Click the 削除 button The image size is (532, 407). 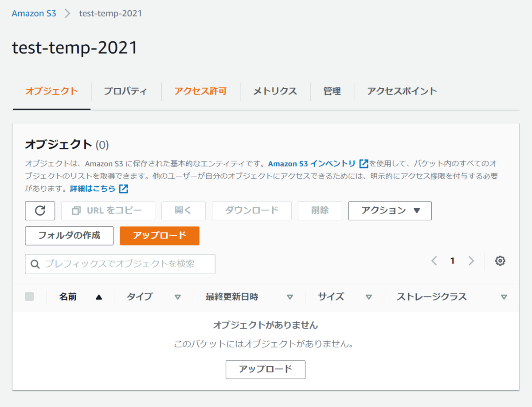coord(320,211)
